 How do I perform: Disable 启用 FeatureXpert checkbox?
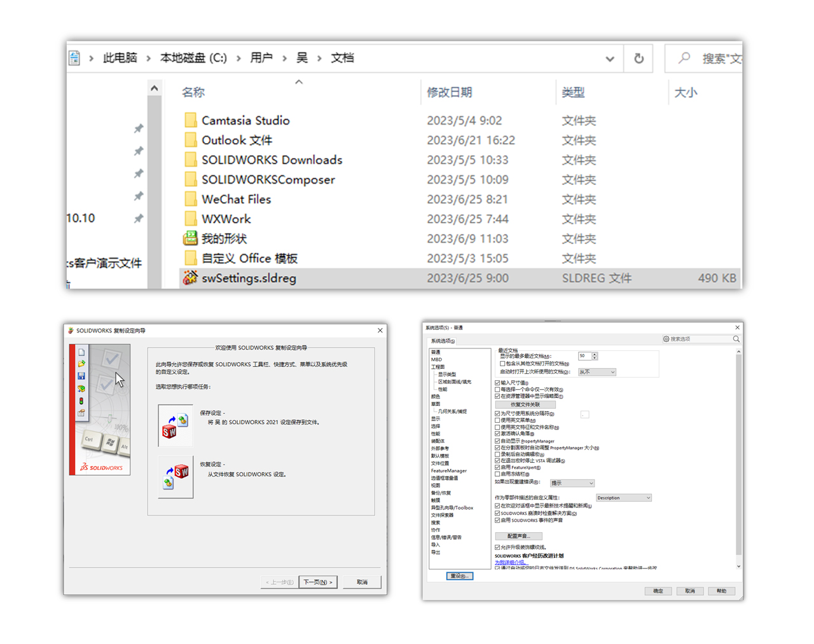497,467
